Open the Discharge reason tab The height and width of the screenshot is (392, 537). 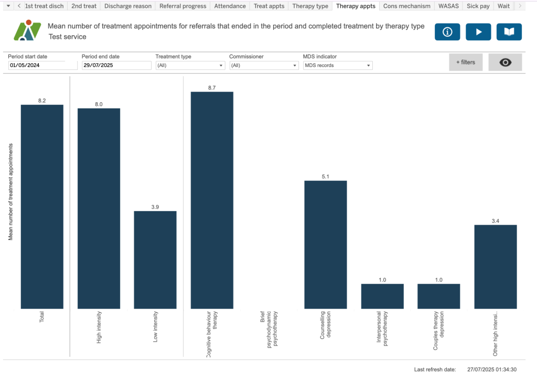[x=128, y=6]
